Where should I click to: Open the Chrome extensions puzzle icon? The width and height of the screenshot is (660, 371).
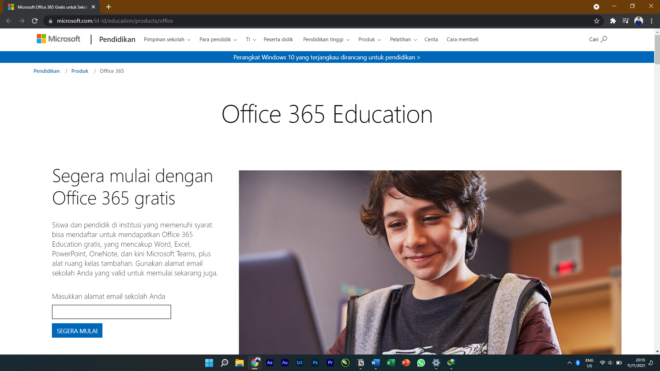[613, 21]
